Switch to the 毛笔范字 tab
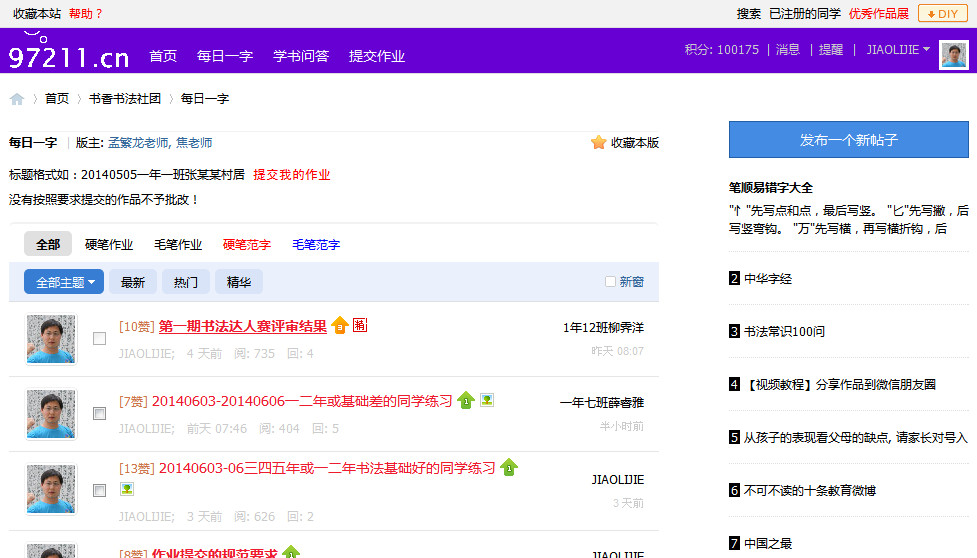Image resolution: width=977 pixels, height=558 pixels. 316,245
